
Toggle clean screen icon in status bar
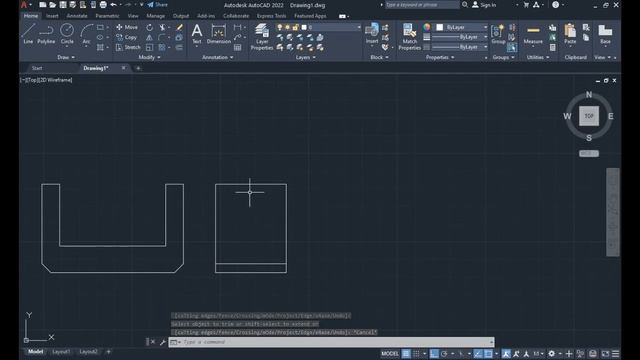point(605,353)
